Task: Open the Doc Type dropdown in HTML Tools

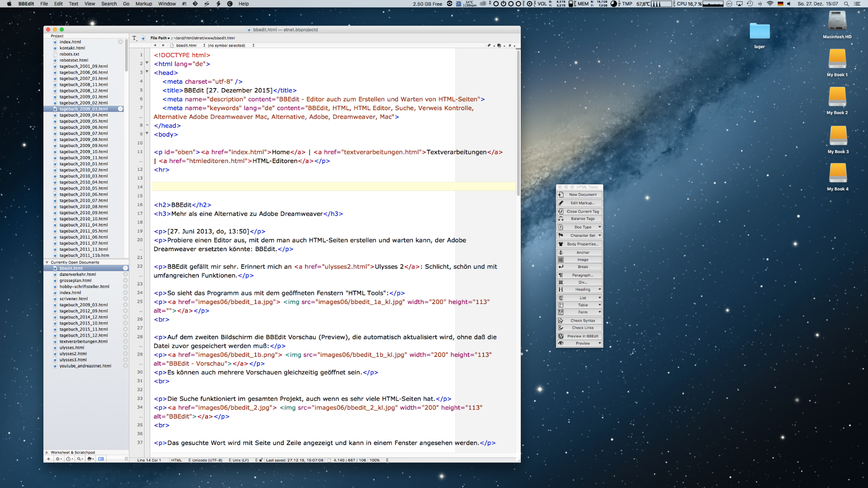Action: 579,227
